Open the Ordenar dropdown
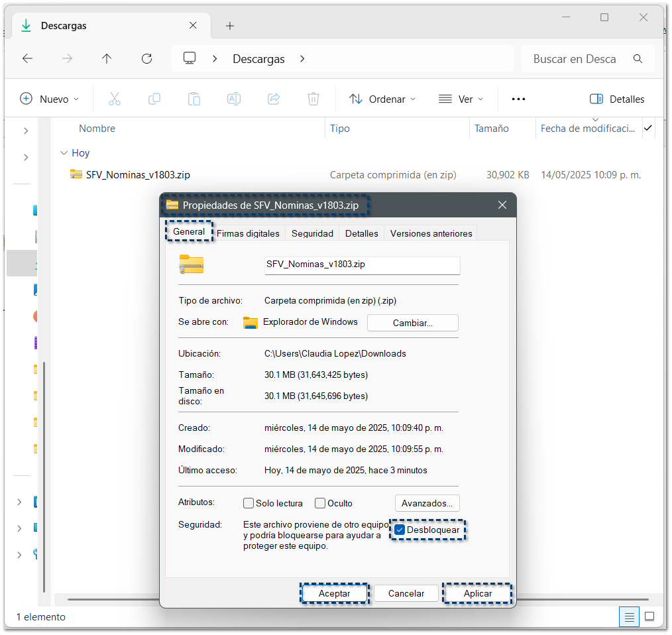Viewport: 672px width, 635px height. [383, 99]
